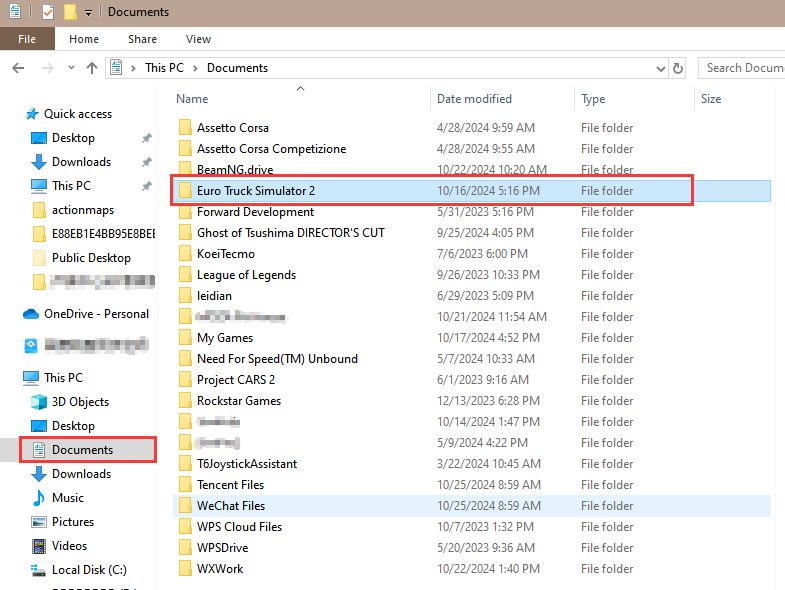
Task: Click the 10/16/2024 5:16 PM date cell
Action: coord(488,191)
